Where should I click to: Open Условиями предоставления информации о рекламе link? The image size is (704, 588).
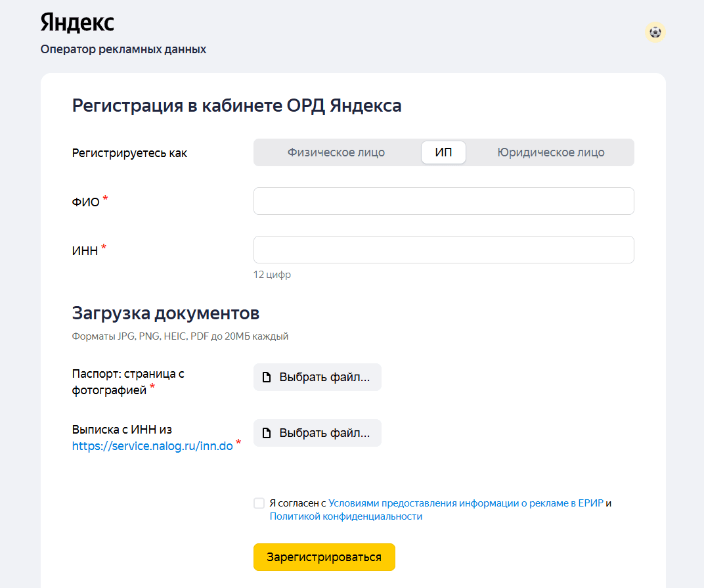[466, 503]
